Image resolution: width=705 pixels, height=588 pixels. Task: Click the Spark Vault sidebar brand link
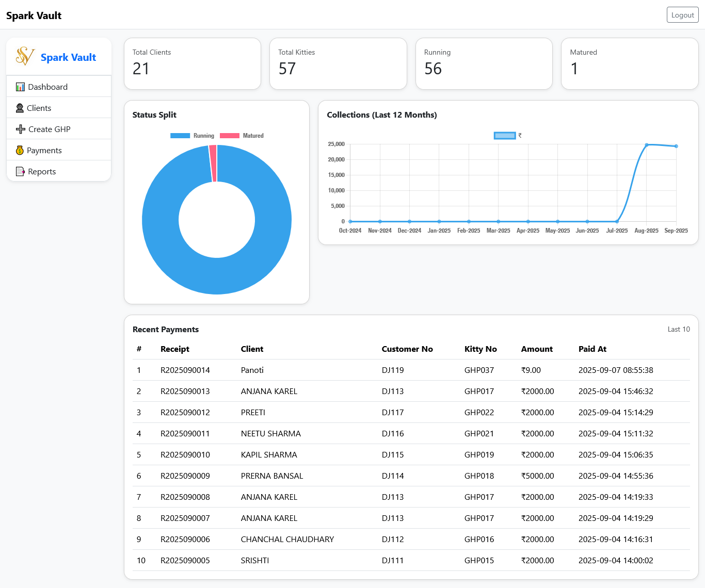pyautogui.click(x=68, y=57)
